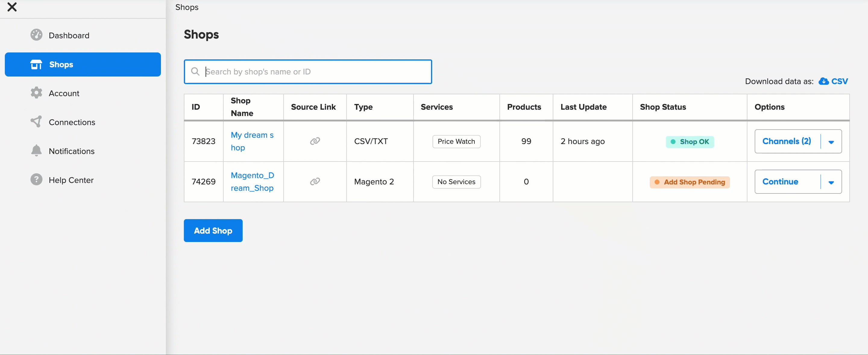Click the Notifications bell icon

36,151
